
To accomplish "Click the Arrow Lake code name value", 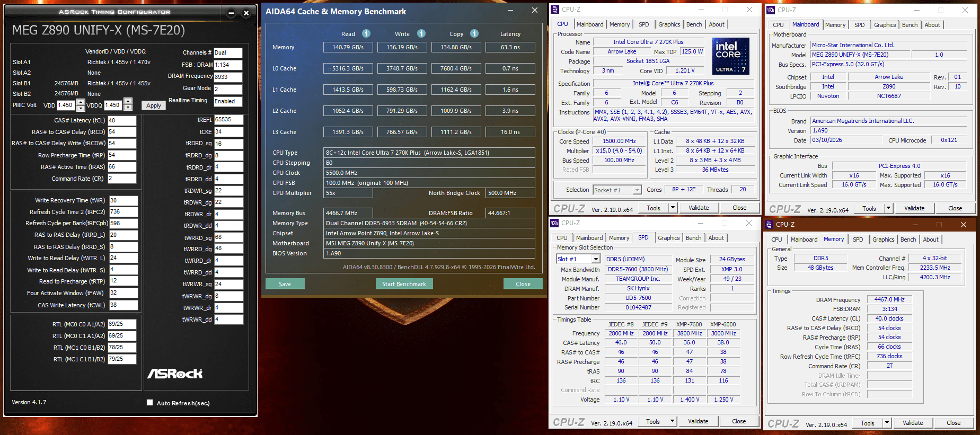I will [x=622, y=51].
